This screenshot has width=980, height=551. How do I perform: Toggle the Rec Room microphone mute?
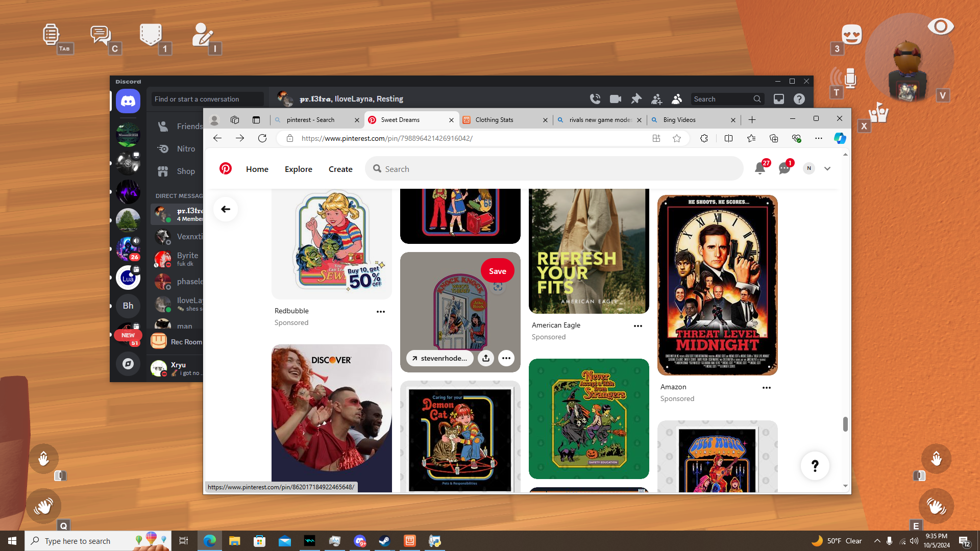coord(849,79)
